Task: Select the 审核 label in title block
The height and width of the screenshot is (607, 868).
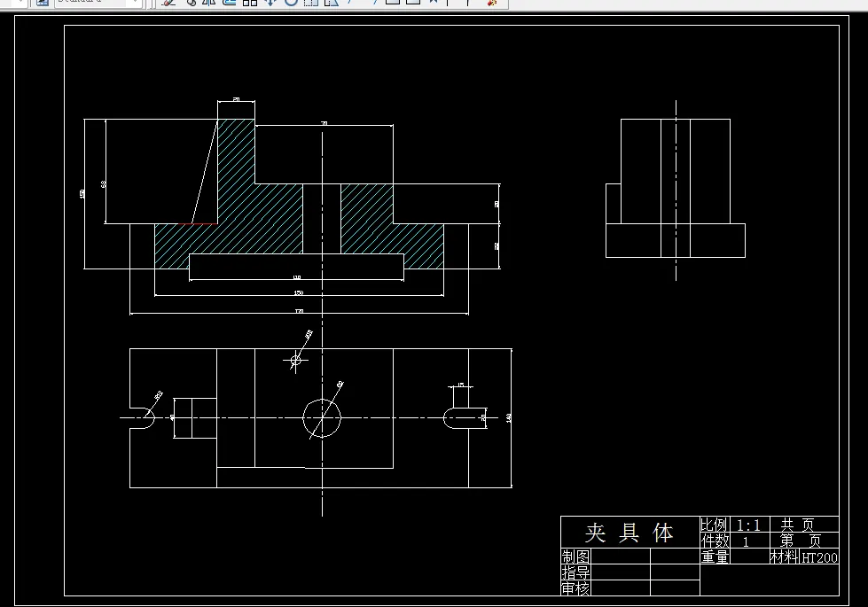Action: coord(575,588)
